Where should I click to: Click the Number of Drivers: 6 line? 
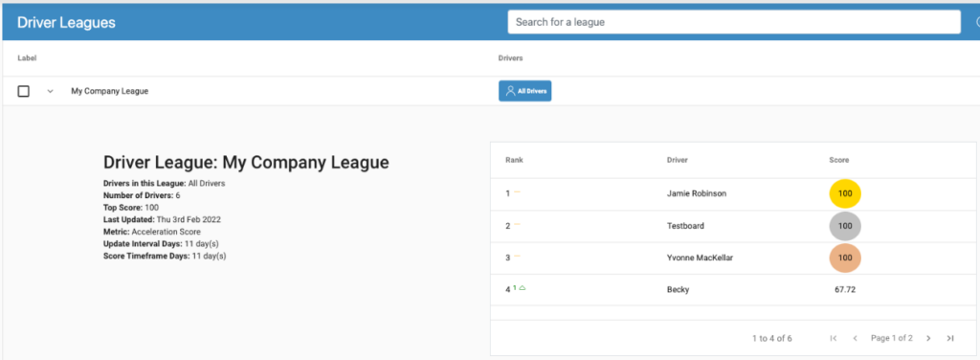(x=142, y=195)
